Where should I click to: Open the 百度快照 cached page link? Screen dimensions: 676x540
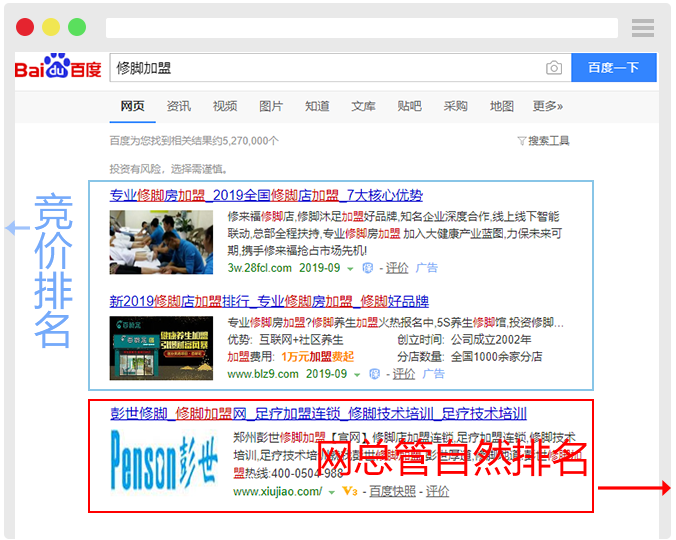click(392, 491)
